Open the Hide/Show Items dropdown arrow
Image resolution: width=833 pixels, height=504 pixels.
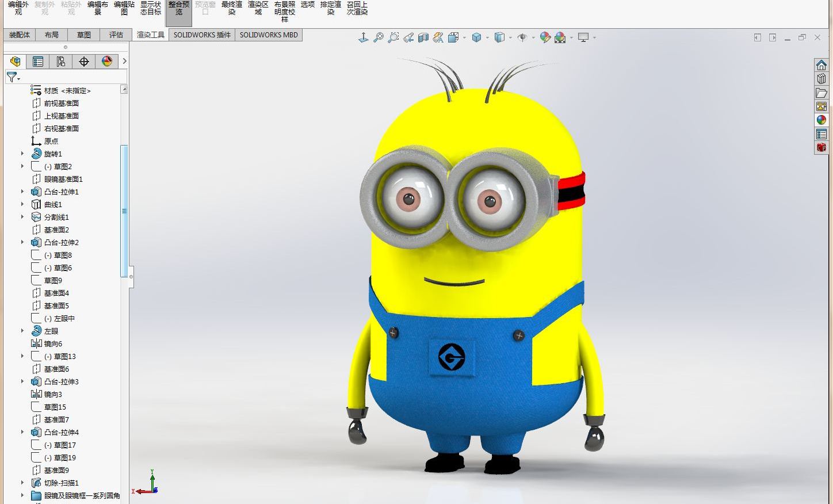pos(533,38)
